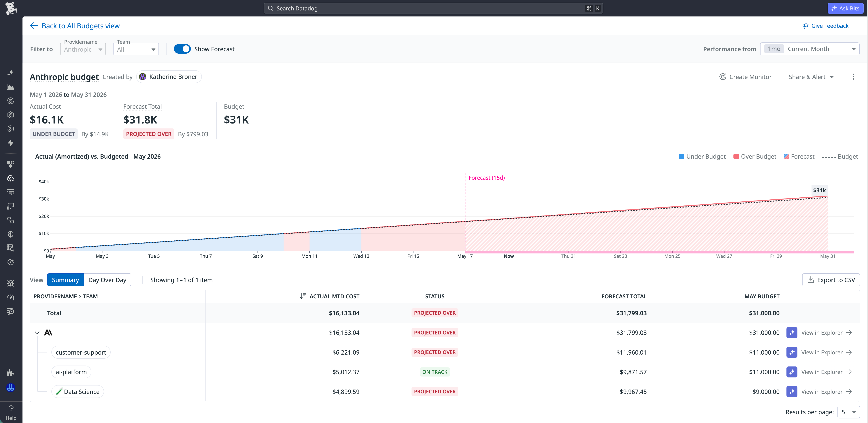Click the Anthropic budget title
Image resolution: width=868 pixels, height=423 pixels.
tap(64, 77)
